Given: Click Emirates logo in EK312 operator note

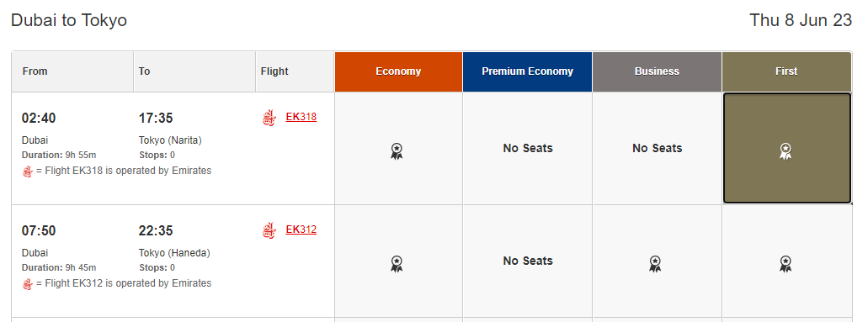Looking at the screenshot, I should coord(28,284).
